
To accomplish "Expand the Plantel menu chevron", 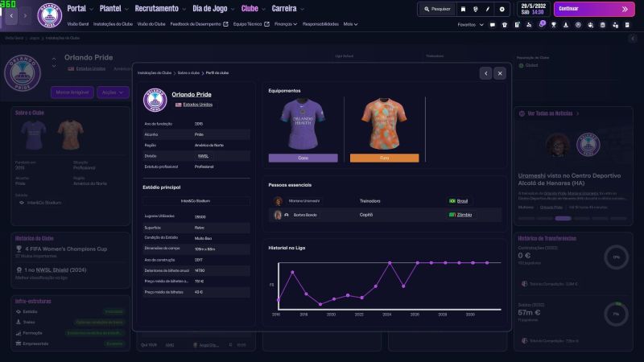I will 126,9.
